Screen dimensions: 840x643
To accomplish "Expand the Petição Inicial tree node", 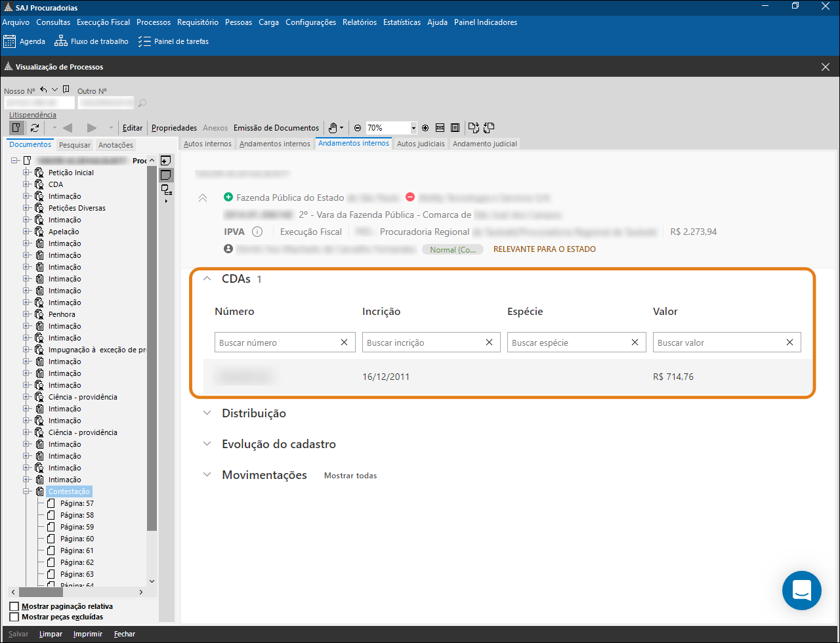I will tap(27, 173).
